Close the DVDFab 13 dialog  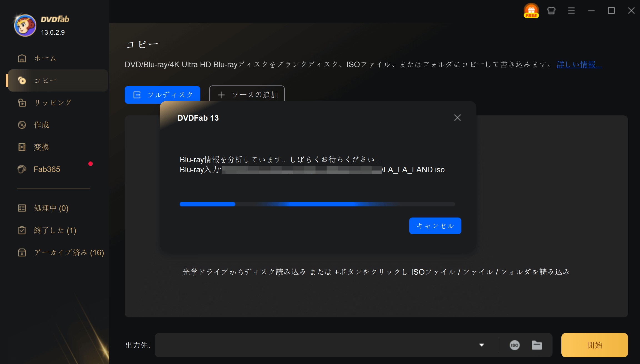[457, 118]
